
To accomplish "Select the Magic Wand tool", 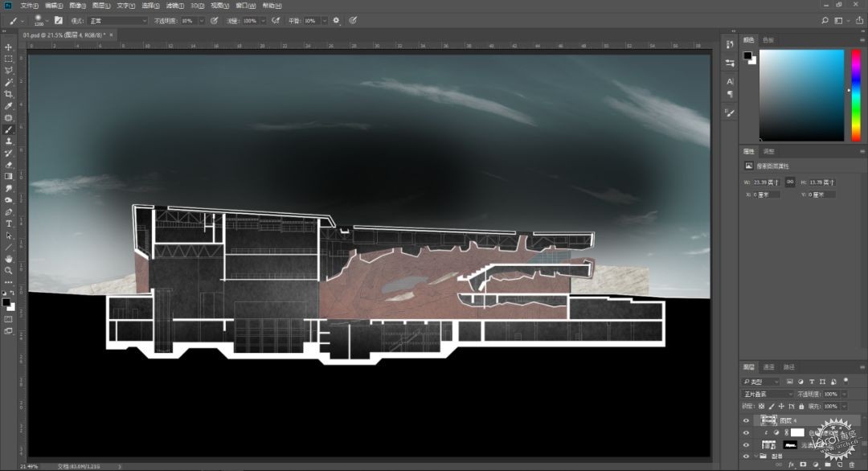I will (8, 83).
